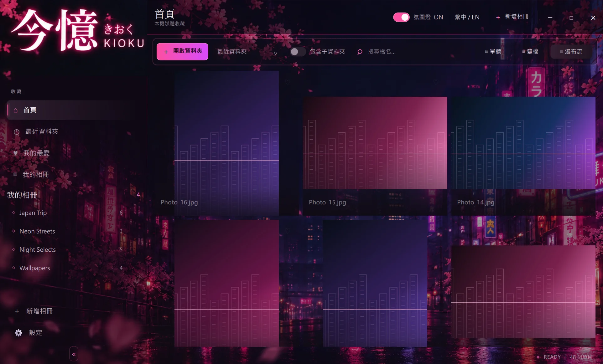Click the diamond icon next to Wallpapers
This screenshot has height=364, width=603.
[x=13, y=268]
